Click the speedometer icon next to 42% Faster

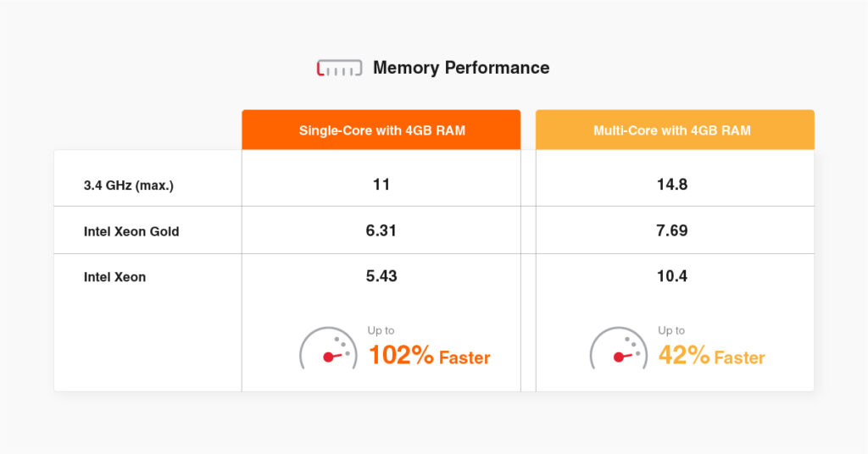618,348
